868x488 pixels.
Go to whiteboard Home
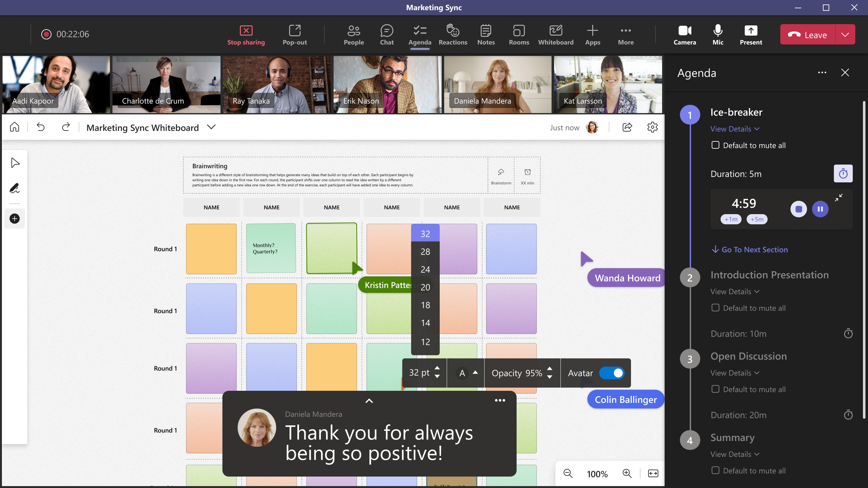[x=15, y=127]
